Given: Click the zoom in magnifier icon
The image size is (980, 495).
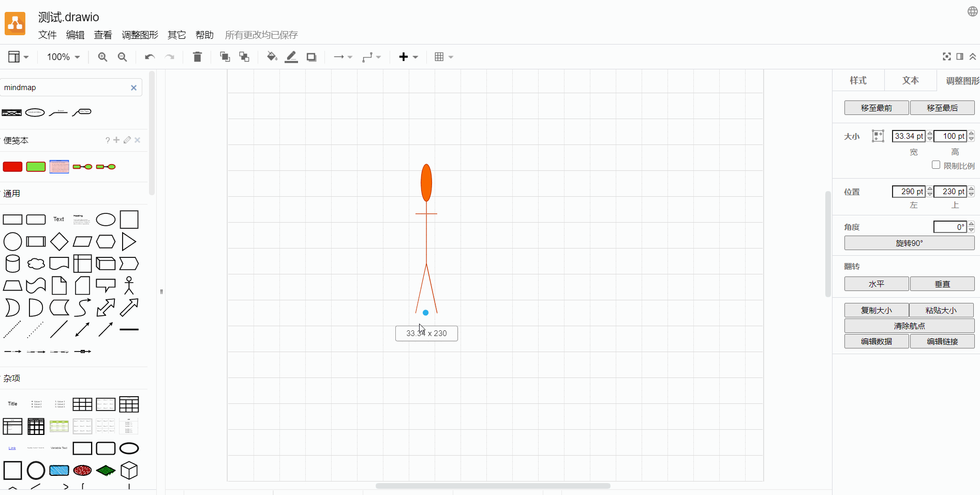Looking at the screenshot, I should pyautogui.click(x=102, y=57).
